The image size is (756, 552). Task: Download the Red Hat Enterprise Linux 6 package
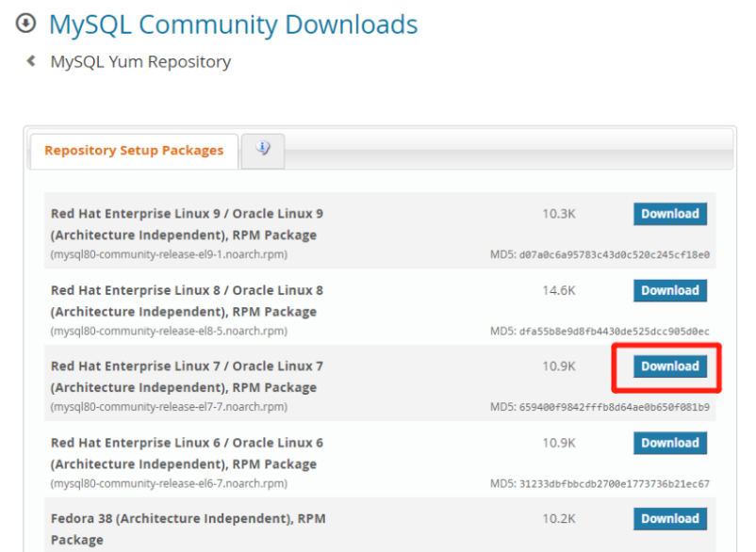[x=669, y=443]
